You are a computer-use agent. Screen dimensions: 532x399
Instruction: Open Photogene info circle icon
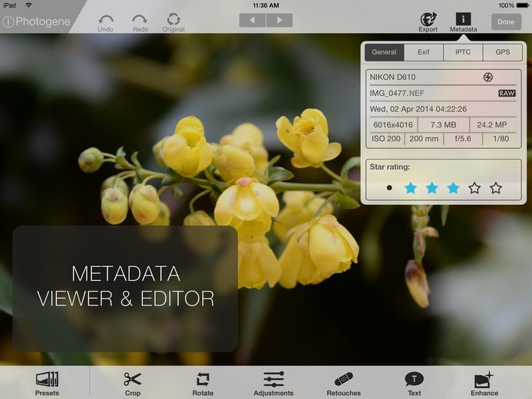tap(8, 22)
